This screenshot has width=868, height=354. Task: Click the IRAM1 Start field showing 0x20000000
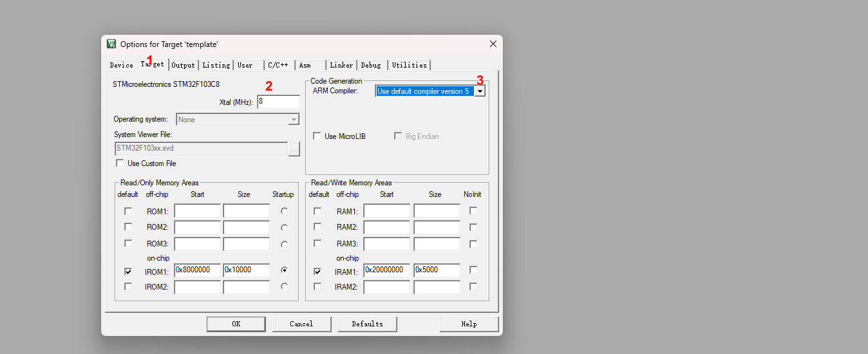tap(386, 270)
